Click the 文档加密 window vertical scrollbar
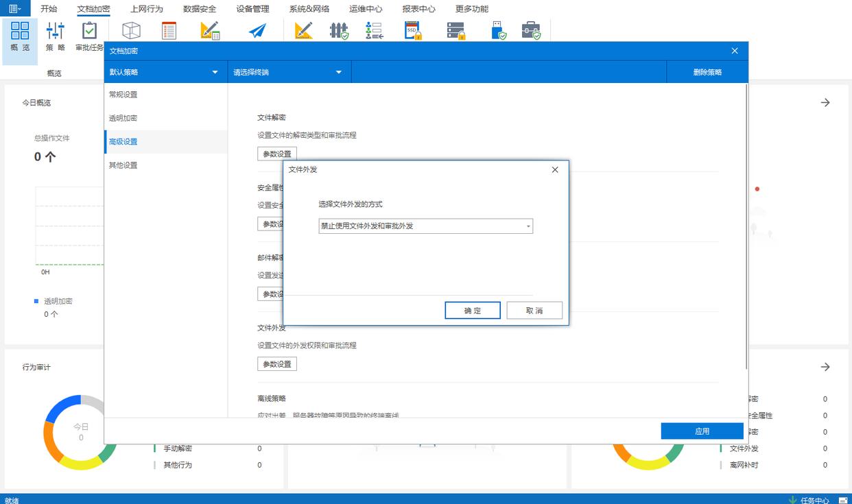This screenshot has height=504, width=852. click(x=746, y=226)
